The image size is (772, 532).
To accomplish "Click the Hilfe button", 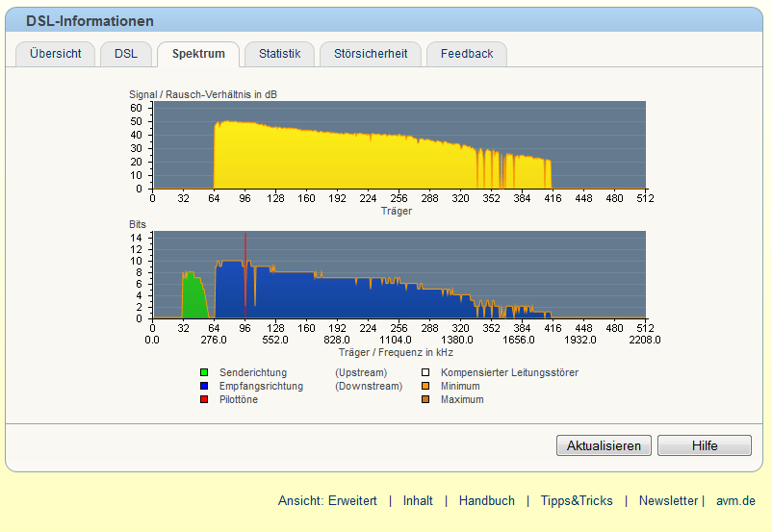I will pos(705,445).
